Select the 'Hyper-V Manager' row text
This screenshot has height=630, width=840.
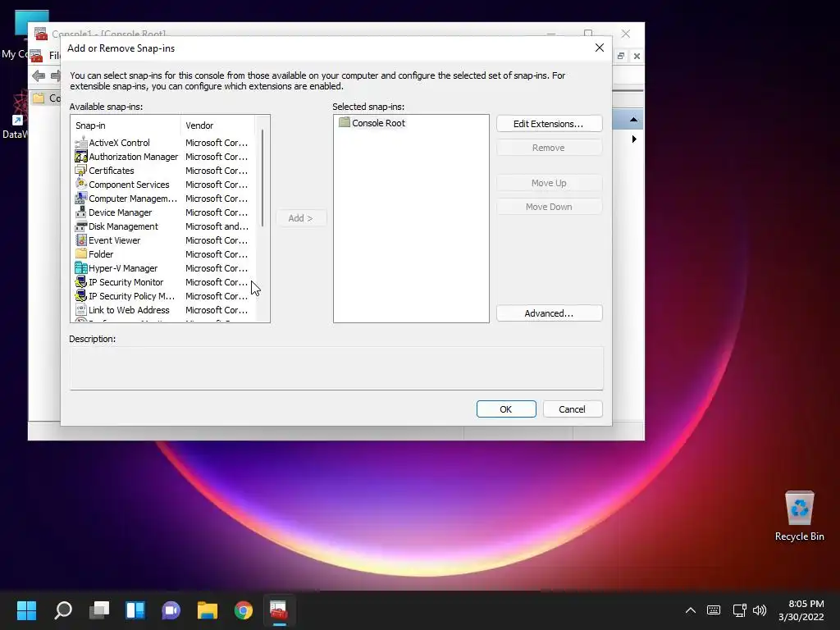(123, 268)
